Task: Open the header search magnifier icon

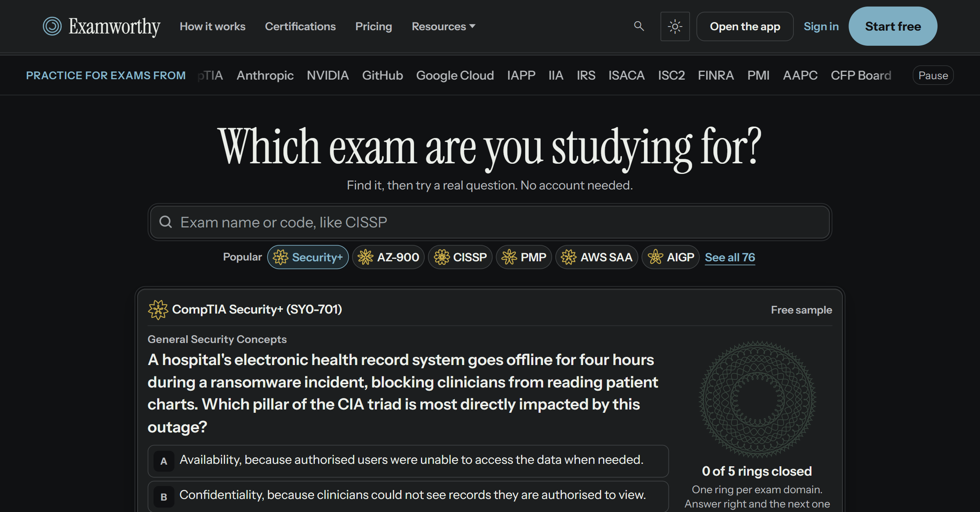Action: pos(639,26)
